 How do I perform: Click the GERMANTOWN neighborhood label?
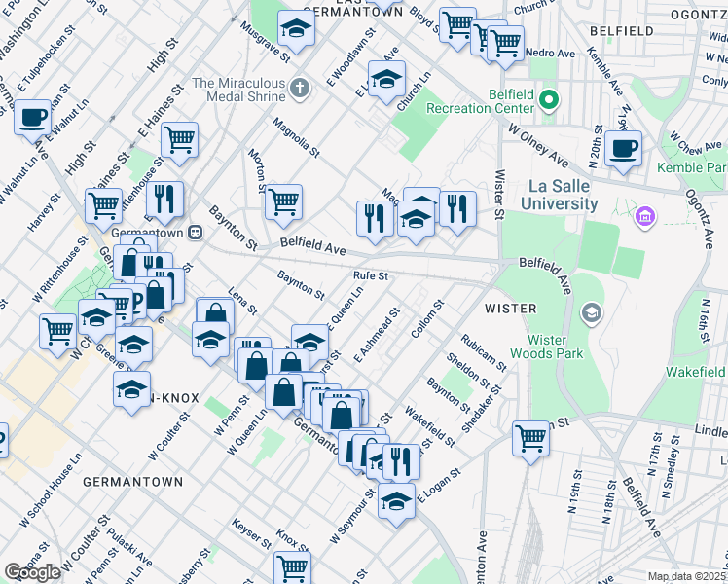pos(132,482)
